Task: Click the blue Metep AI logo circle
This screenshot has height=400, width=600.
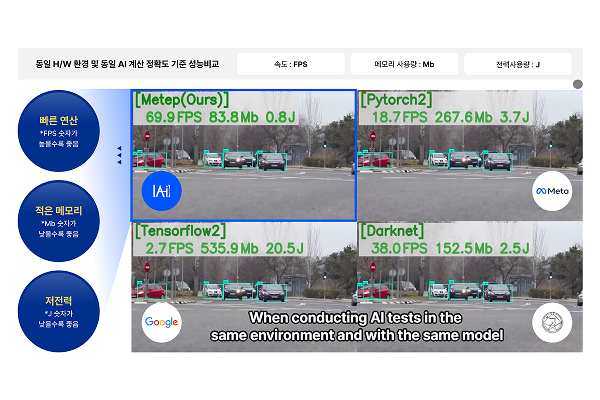Action: tap(161, 190)
